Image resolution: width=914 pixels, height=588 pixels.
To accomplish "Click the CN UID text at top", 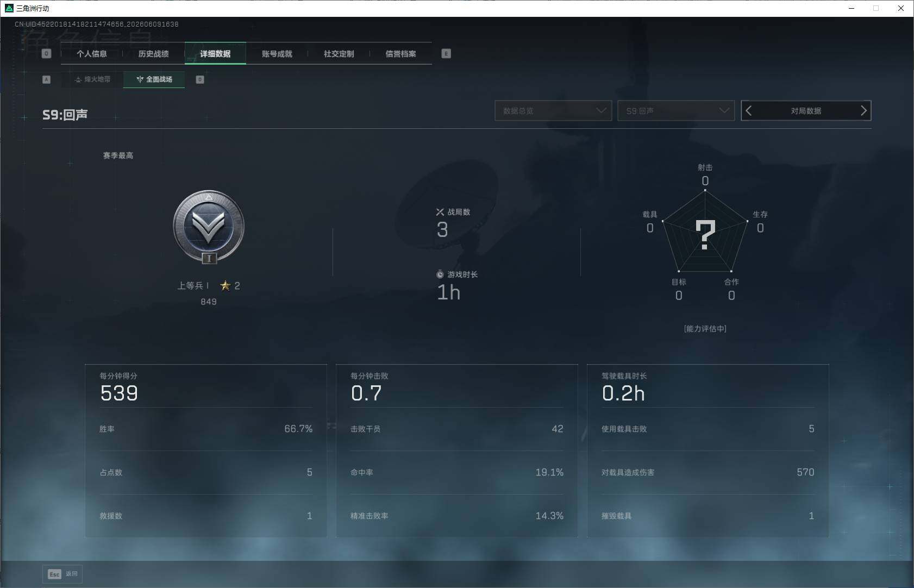I will click(x=97, y=24).
